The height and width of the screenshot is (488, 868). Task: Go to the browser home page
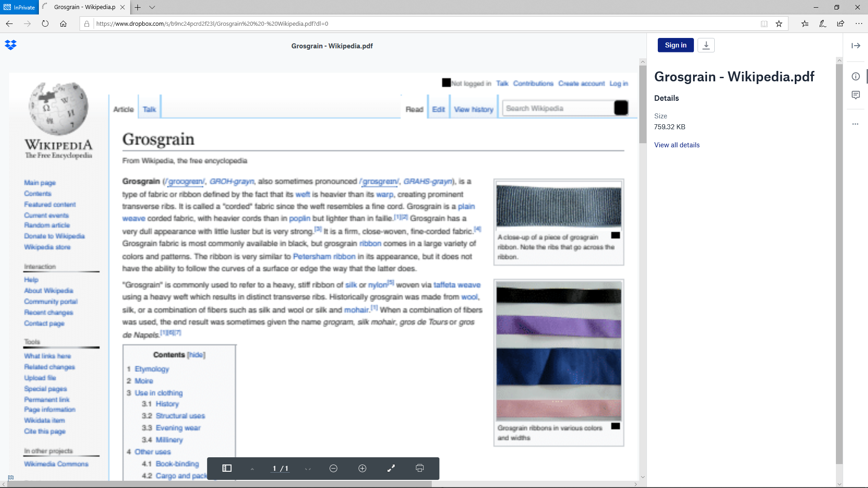[63, 23]
